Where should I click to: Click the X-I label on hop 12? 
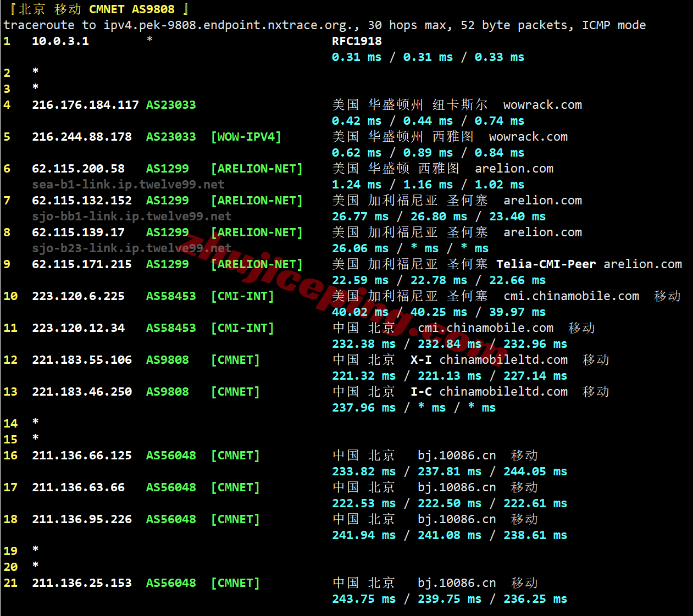pos(421,360)
